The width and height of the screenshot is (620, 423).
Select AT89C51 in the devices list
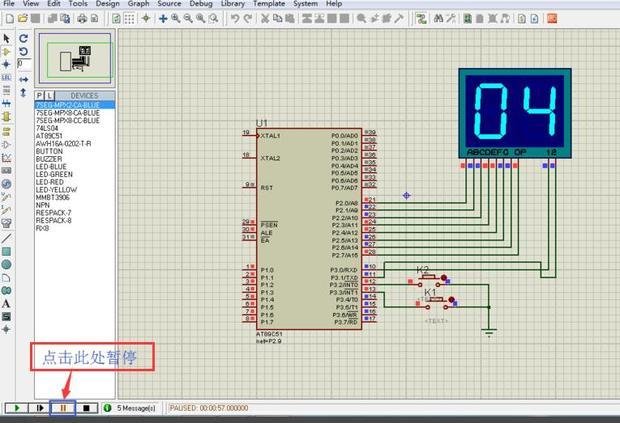(x=50, y=136)
